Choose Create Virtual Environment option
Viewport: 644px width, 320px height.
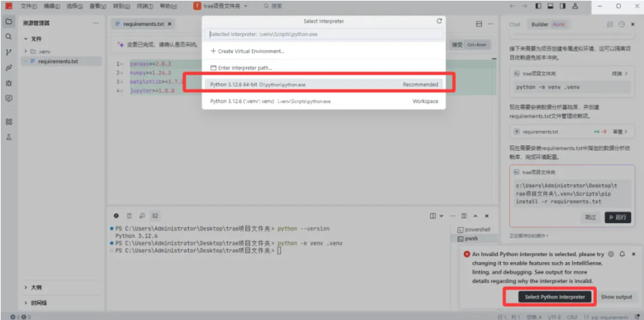coord(324,51)
